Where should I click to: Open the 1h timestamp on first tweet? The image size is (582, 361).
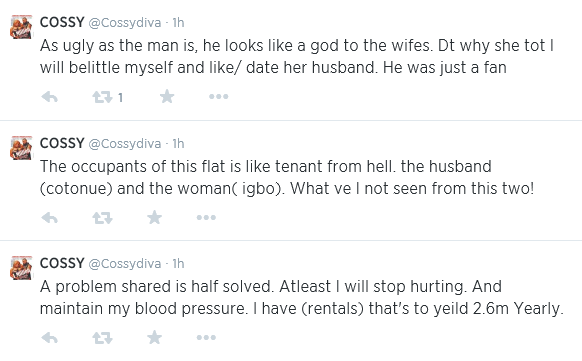coord(178,23)
